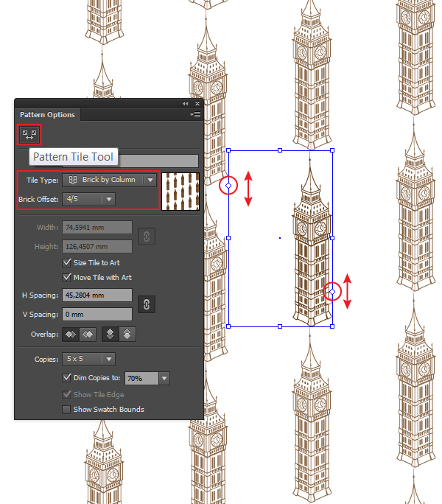Click the H Spacing field

(x=97, y=295)
